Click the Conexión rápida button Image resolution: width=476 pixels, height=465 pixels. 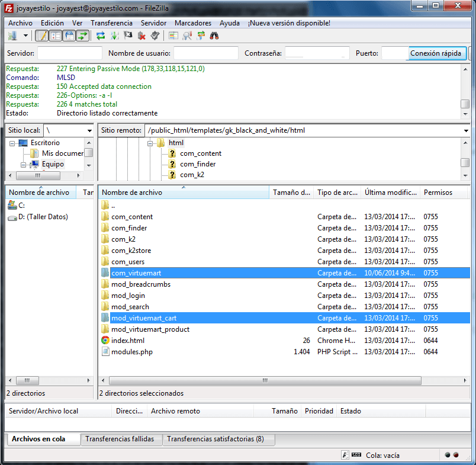(436, 53)
